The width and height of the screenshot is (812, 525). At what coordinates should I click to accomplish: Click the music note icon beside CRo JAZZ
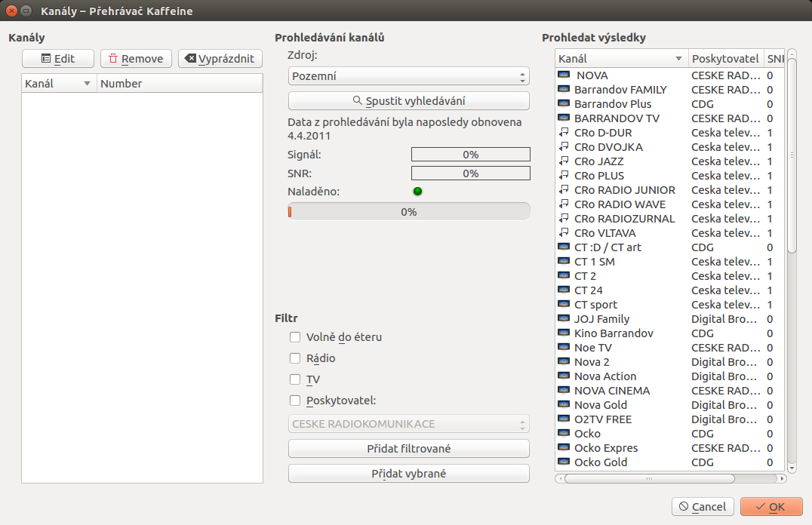tap(564, 161)
